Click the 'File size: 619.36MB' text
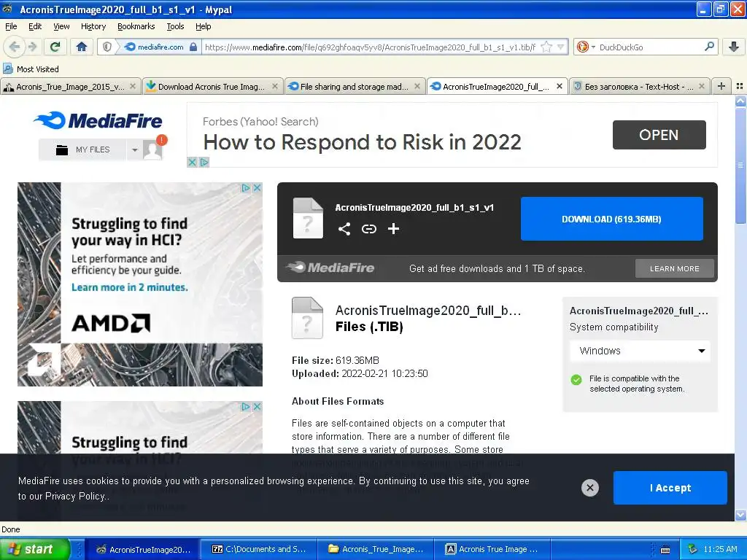747x560 pixels. click(336, 360)
